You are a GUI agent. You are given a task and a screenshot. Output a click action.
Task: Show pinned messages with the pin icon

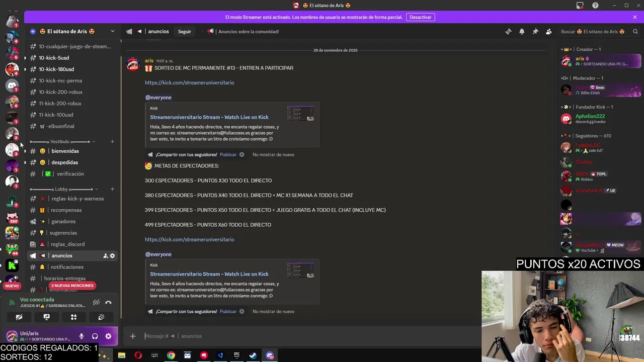[x=535, y=31]
